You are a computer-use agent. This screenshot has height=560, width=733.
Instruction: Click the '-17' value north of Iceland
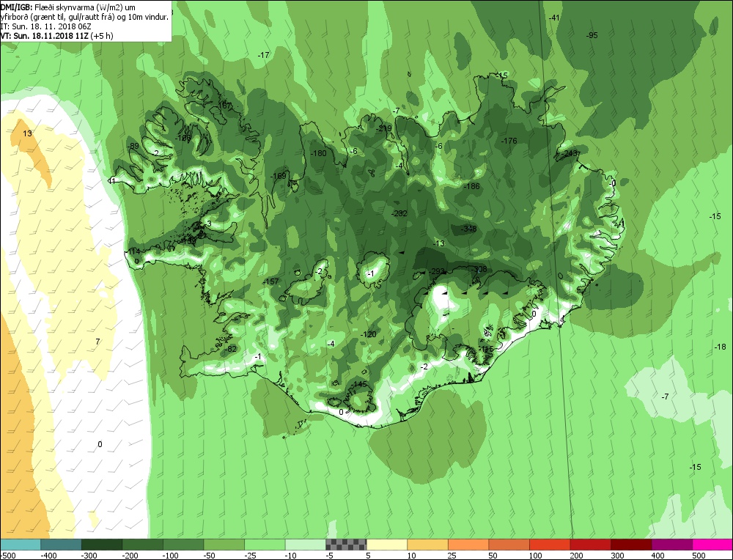(x=264, y=55)
